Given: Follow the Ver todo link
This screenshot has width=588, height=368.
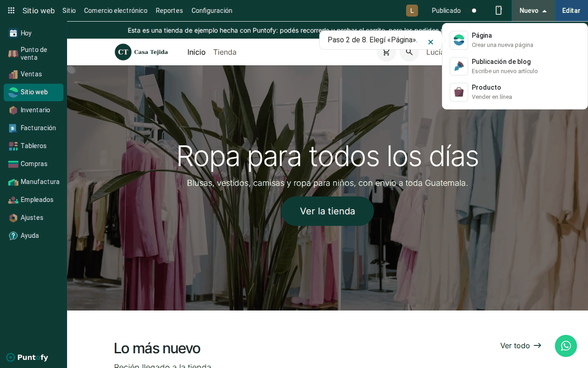Looking at the screenshot, I should pyautogui.click(x=521, y=345).
